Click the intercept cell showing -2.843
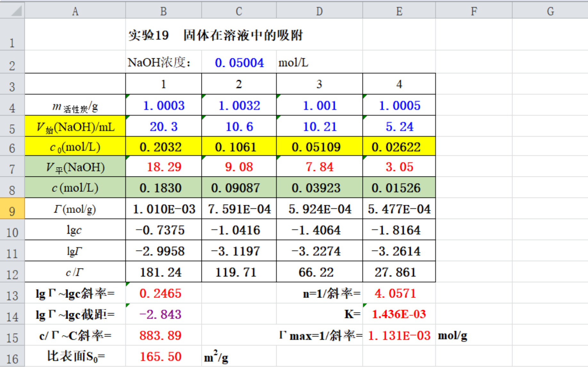This screenshot has height=367, width=588. click(163, 314)
